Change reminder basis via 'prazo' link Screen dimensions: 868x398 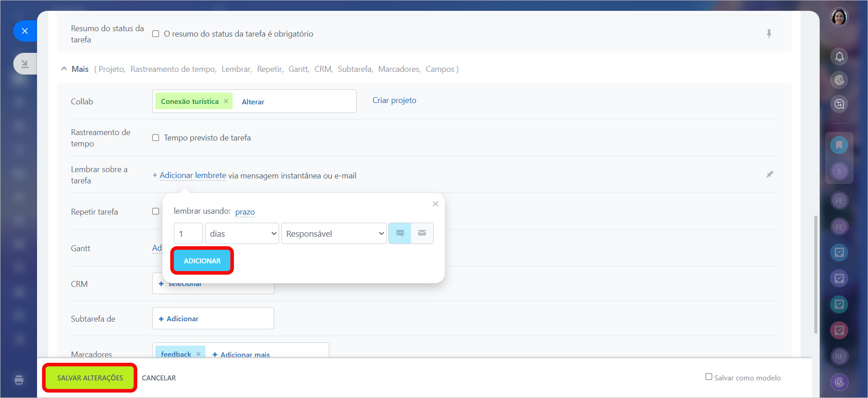tap(245, 212)
